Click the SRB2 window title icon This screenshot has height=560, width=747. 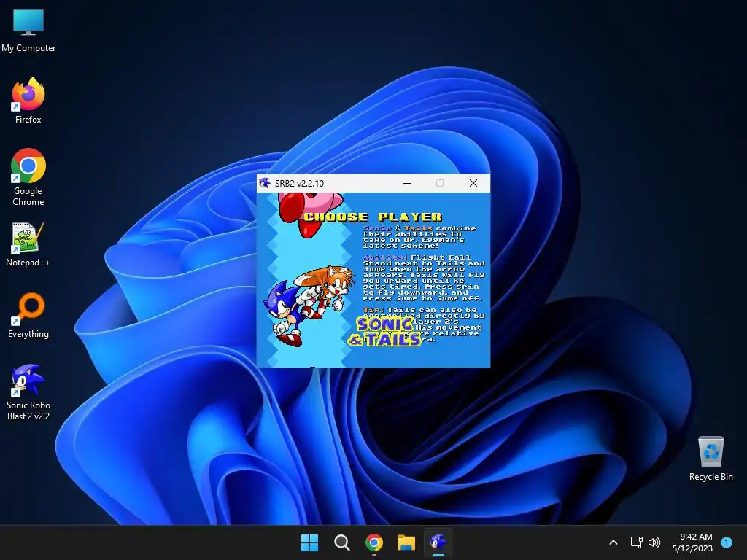coord(265,183)
